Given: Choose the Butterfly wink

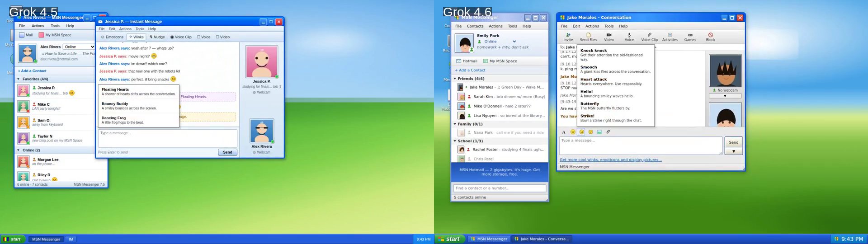Looking at the screenshot, I should coord(616,106).
